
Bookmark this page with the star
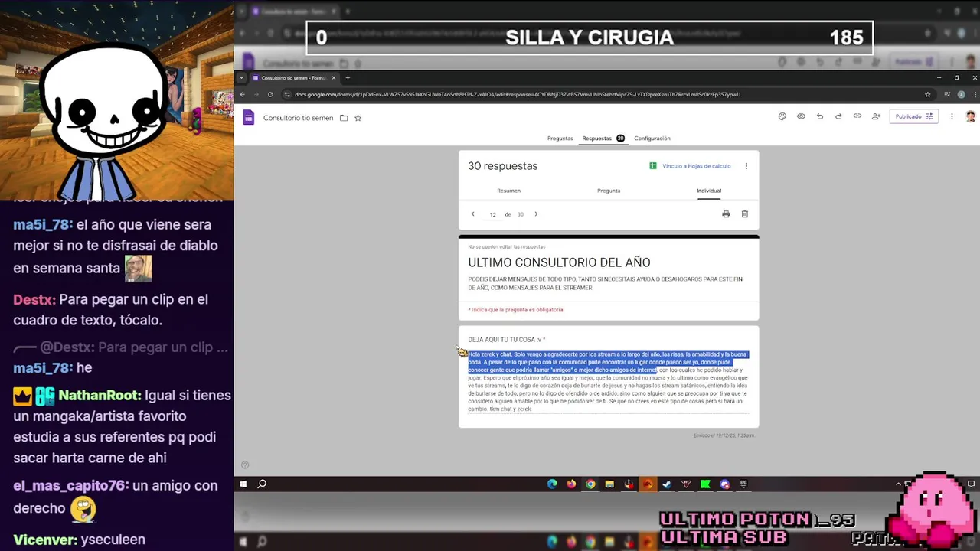pyautogui.click(x=928, y=95)
